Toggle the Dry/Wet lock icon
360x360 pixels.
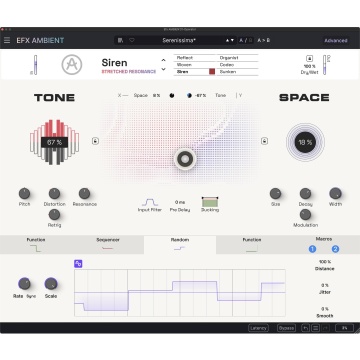coord(309,59)
